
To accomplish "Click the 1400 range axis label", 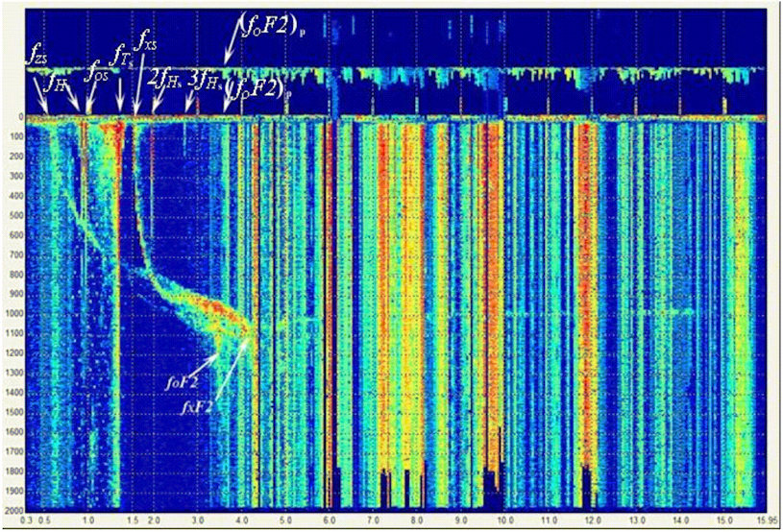I will (x=13, y=392).
